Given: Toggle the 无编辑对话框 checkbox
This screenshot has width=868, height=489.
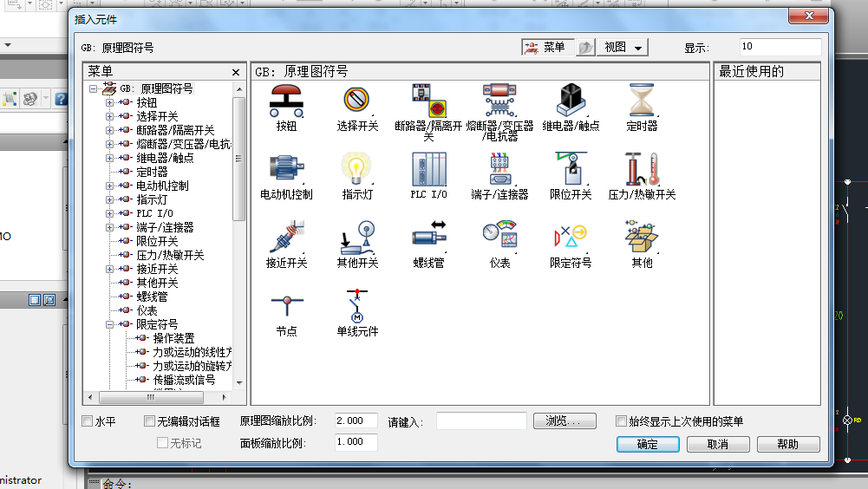Looking at the screenshot, I should [138, 421].
